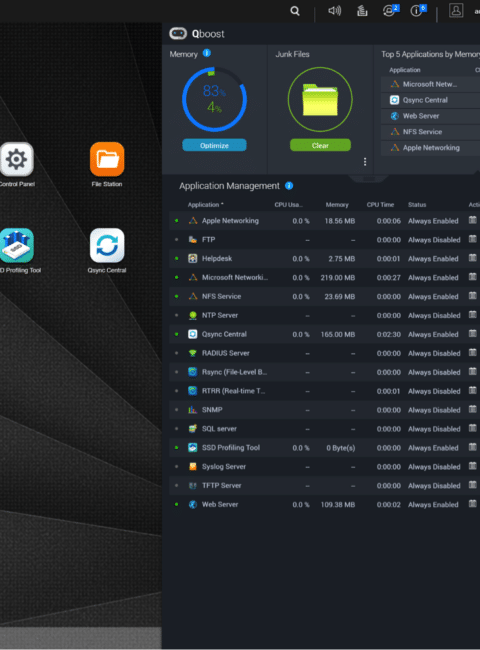Select Web Server in Top 5 list

tap(430, 116)
